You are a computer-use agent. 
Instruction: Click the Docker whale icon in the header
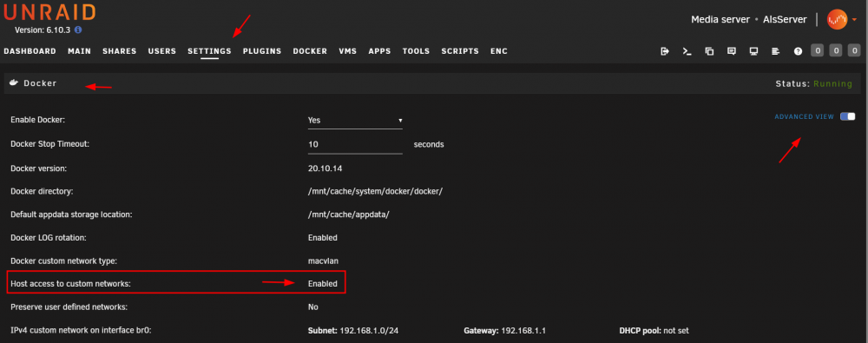(x=15, y=83)
